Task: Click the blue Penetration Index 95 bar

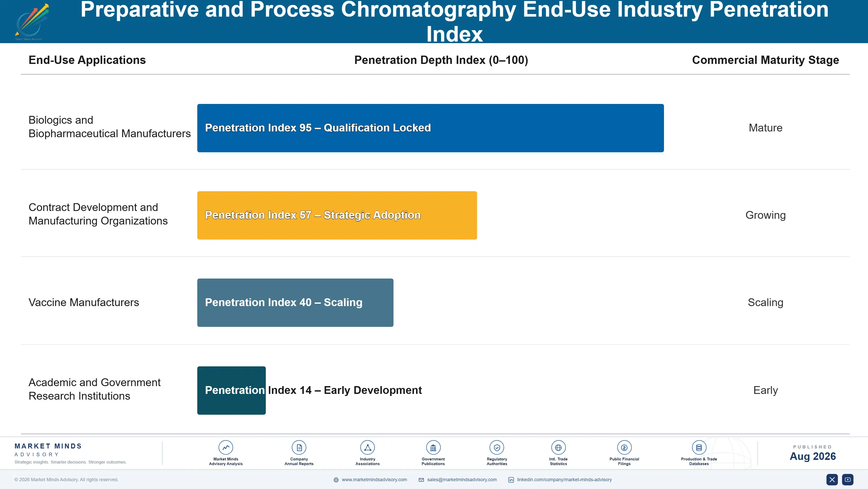Action: pos(430,128)
